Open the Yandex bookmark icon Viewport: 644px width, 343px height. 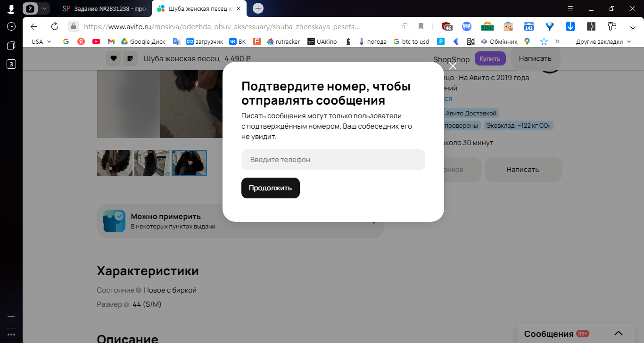81,41
